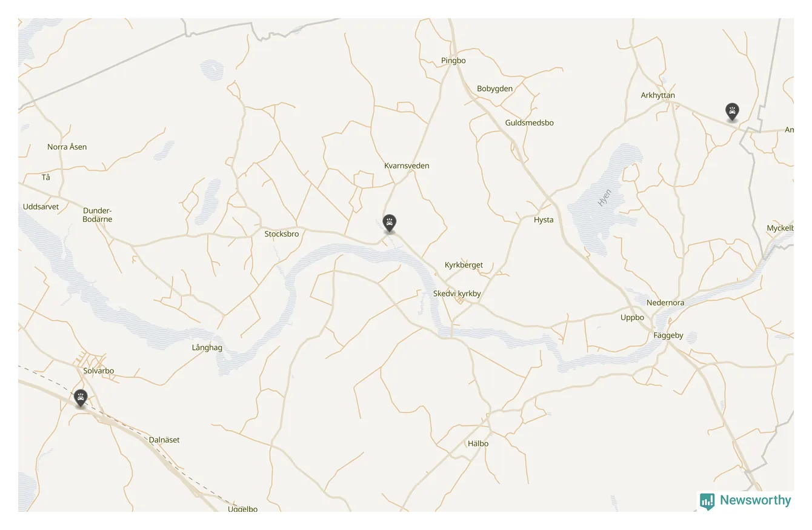Image resolution: width=812 pixels, height=530 pixels.
Task: Click the Hälbo place label
Action: pos(478,443)
